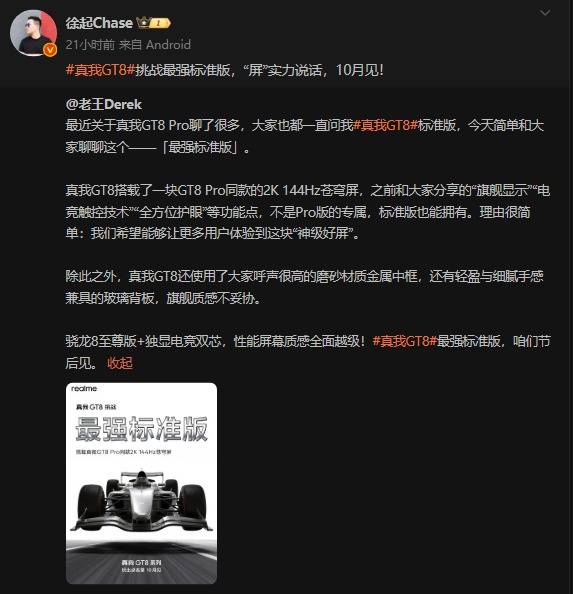
Task: Open #真我GT8# hashtag before 最强标准版，咱们节后见
Action: (404, 341)
